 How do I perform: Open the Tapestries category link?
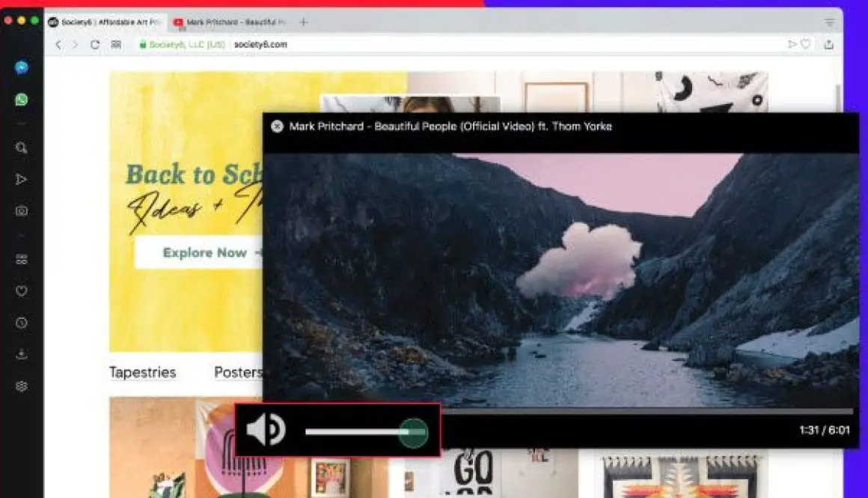point(142,372)
